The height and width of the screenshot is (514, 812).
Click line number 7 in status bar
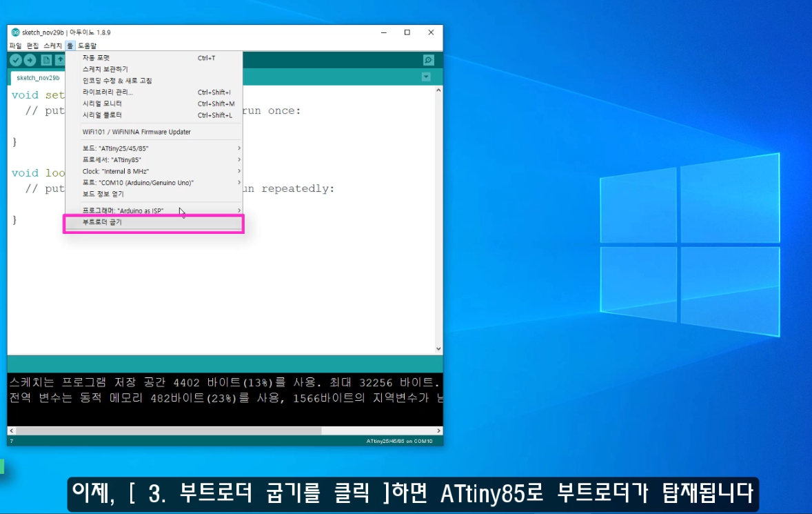coord(12,442)
